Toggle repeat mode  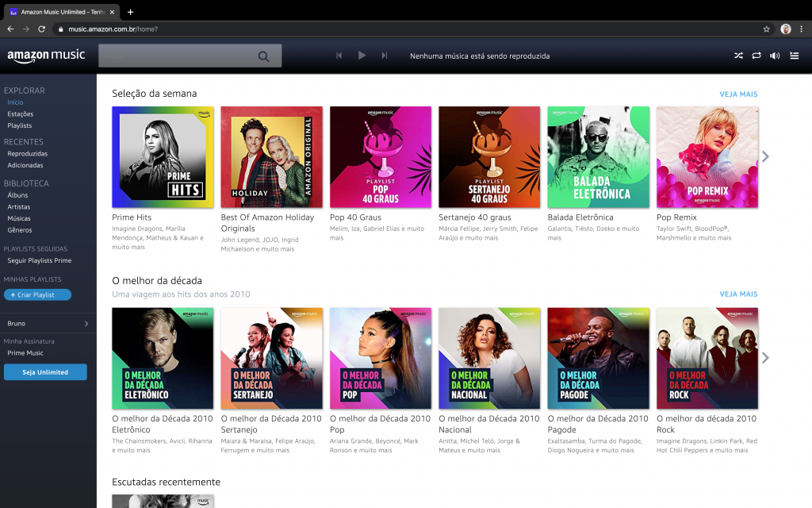756,56
